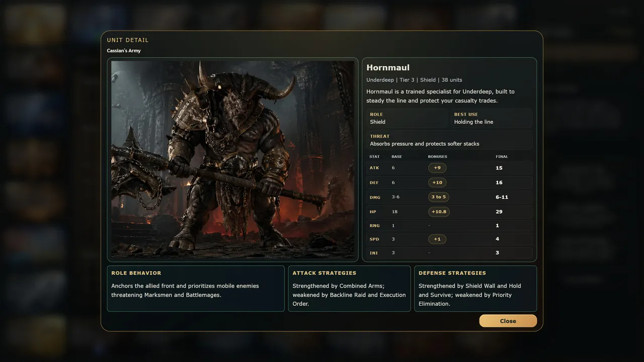Click the DEF stat row label
The height and width of the screenshot is (362, 644).
pos(374,183)
